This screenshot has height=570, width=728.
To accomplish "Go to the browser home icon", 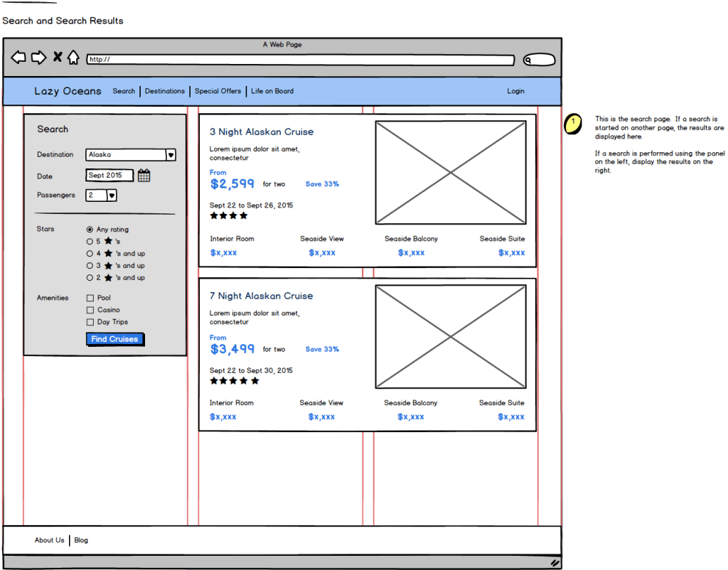I will tap(73, 58).
